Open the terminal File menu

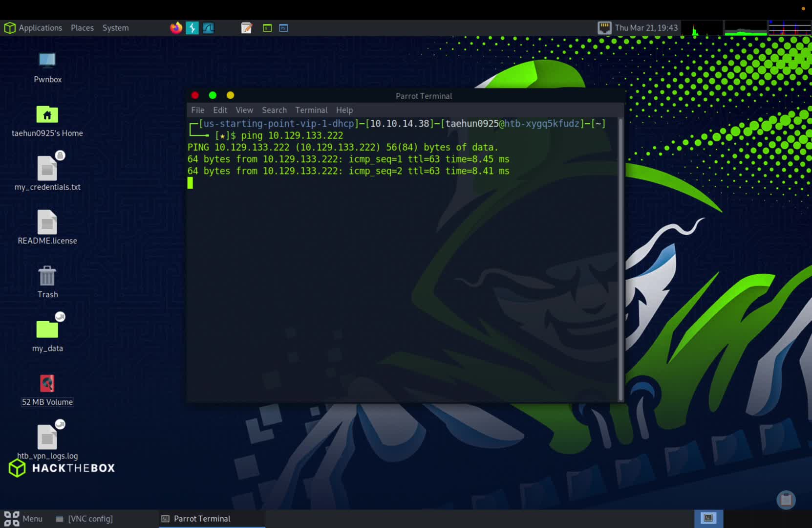click(x=198, y=110)
